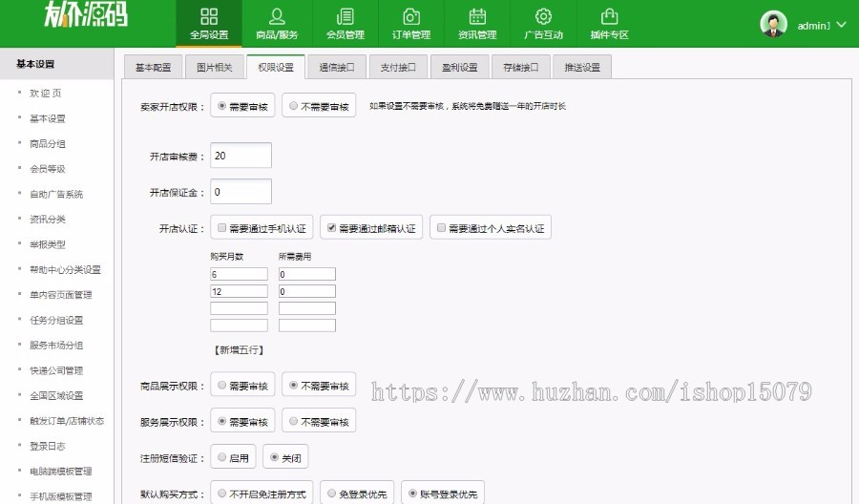Open 帮助中心分类设置 in sidebar

(65, 270)
